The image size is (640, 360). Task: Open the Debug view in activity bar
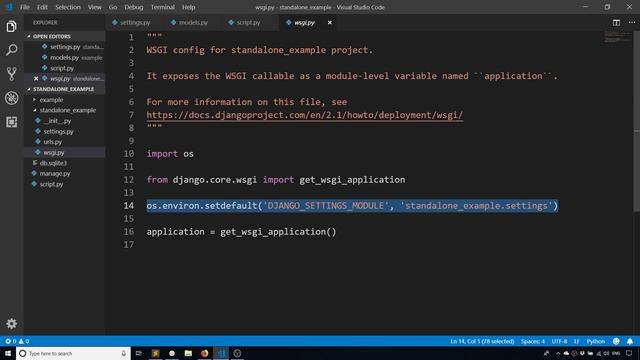click(11, 98)
